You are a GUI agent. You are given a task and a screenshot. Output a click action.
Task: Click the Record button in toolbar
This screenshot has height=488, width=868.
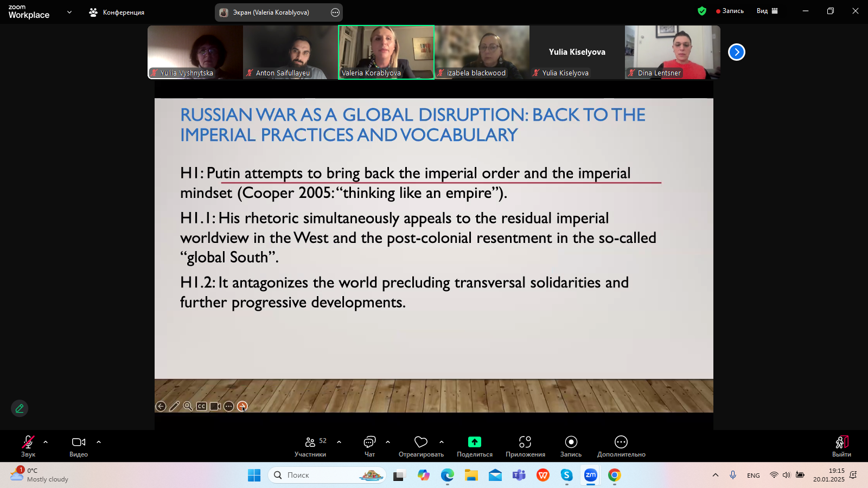[x=571, y=442]
